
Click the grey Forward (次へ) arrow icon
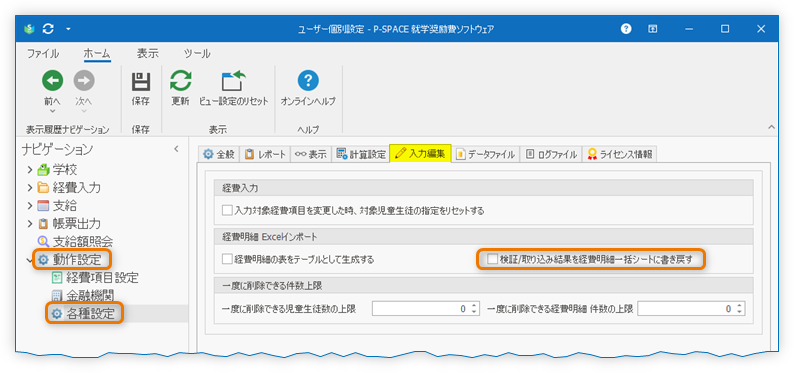click(x=84, y=80)
